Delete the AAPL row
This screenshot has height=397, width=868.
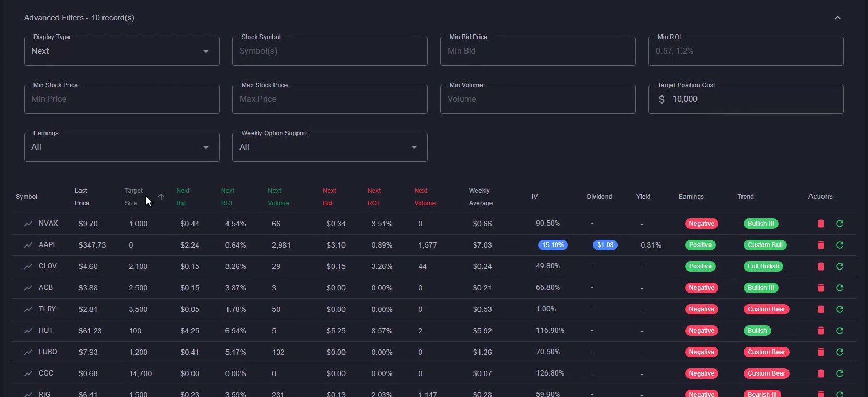(821, 245)
